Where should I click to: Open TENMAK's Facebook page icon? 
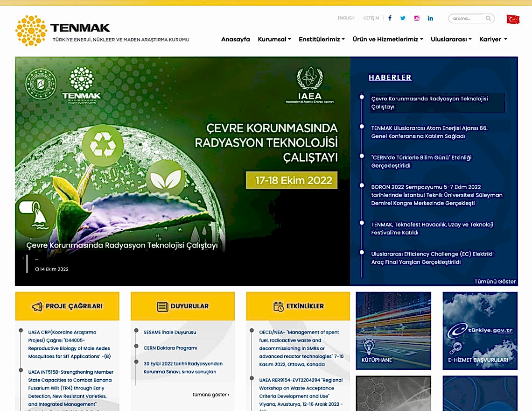click(x=389, y=18)
